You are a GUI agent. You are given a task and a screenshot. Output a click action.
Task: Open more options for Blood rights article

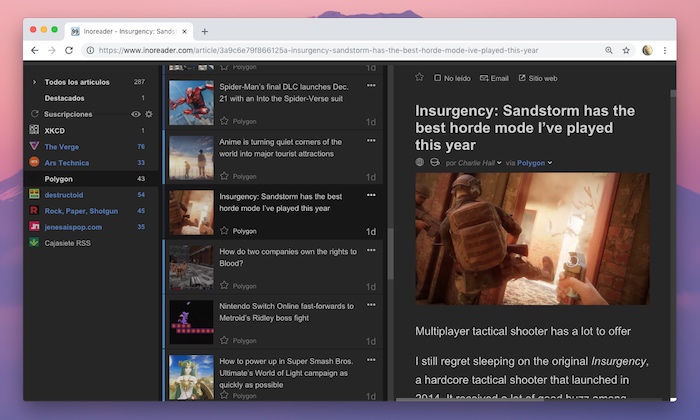[371, 250]
